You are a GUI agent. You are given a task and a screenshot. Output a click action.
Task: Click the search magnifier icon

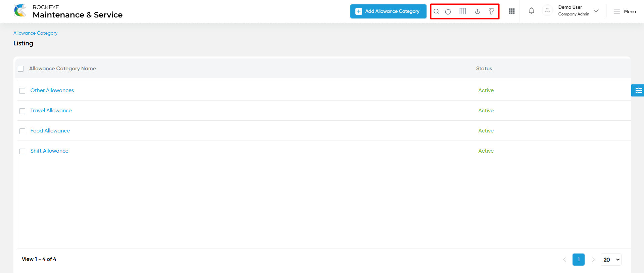[436, 11]
